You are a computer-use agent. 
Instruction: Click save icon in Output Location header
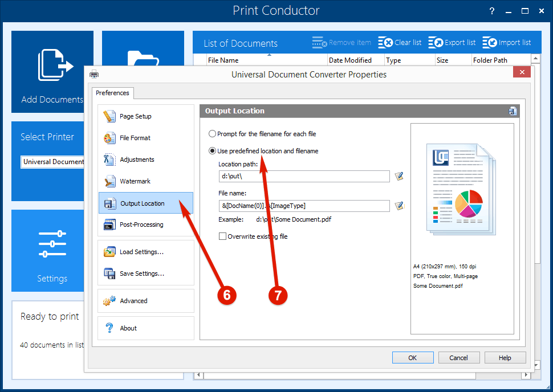point(513,111)
